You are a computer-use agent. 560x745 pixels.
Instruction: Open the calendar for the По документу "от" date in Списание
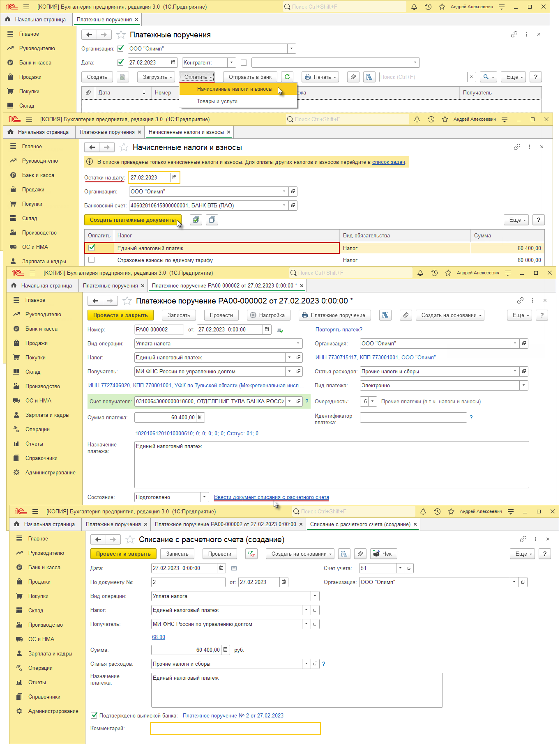[x=284, y=582]
